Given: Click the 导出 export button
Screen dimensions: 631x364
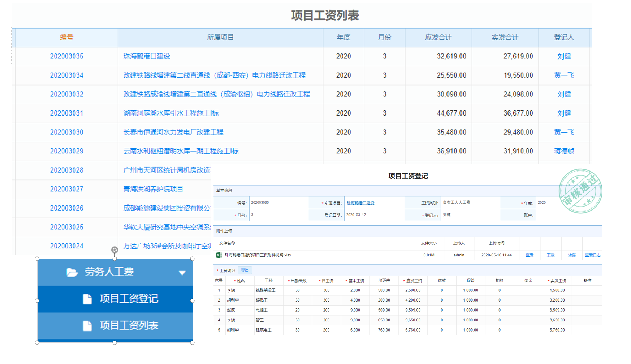Looking at the screenshot, I should [x=245, y=270].
